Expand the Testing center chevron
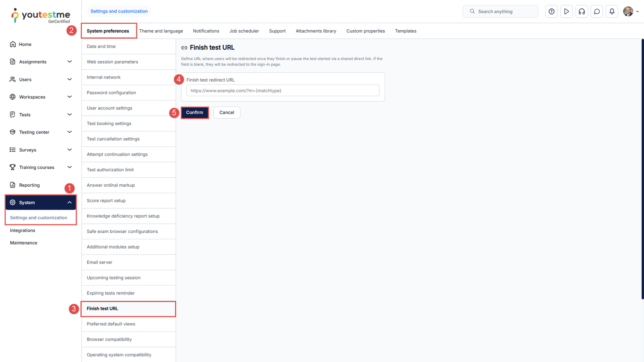Image resolution: width=644 pixels, height=362 pixels. click(x=69, y=132)
